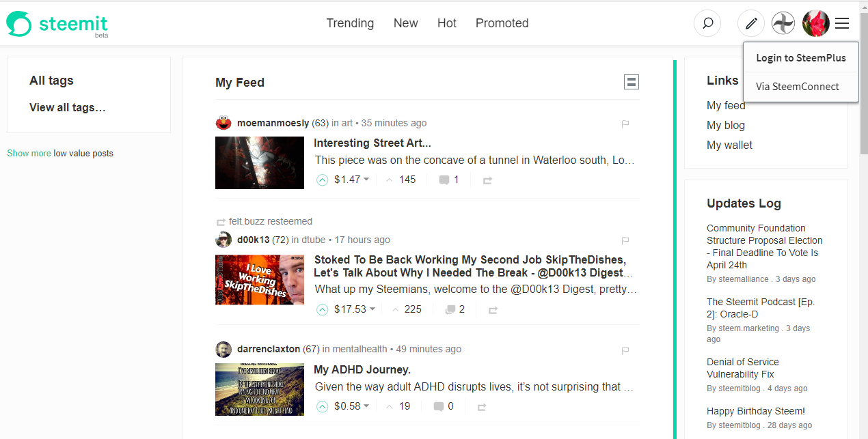Go to the Trending tab
This screenshot has height=439, width=868.
point(350,23)
